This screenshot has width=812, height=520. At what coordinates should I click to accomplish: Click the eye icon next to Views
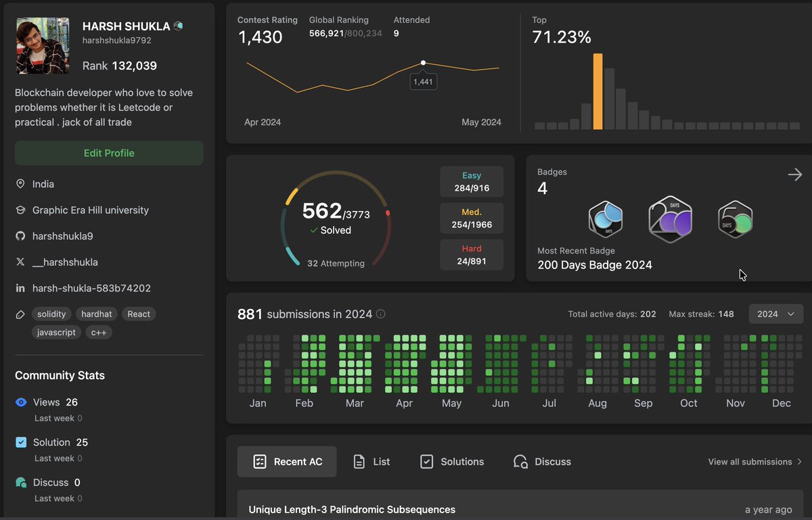21,402
